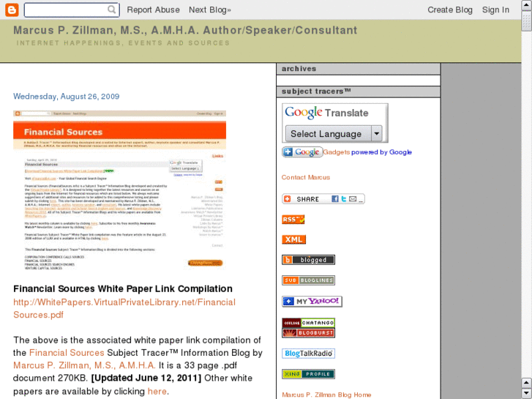Click the scrollbar down arrow at bottom
The height and width of the screenshot is (399, 532).
click(x=526, y=393)
